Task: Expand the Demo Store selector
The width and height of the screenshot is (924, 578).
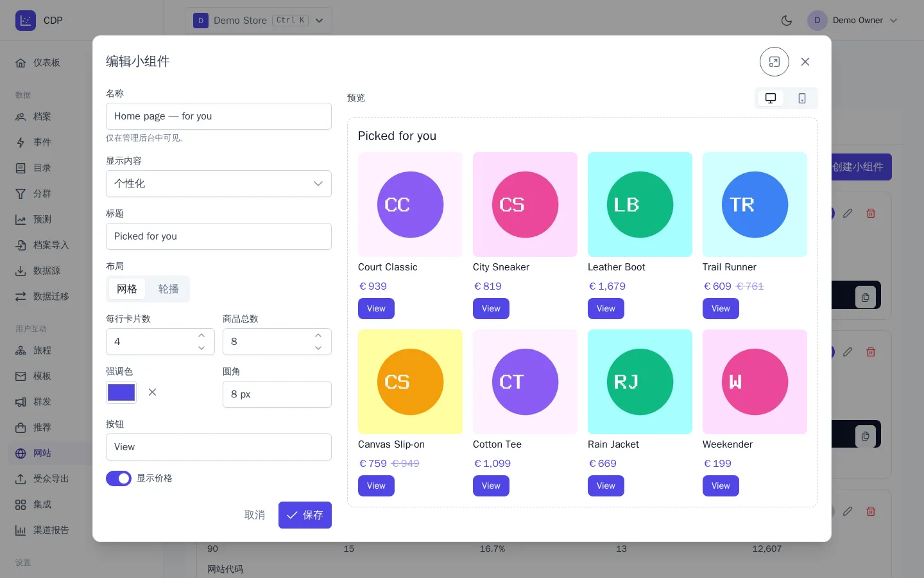Action: 259,21
